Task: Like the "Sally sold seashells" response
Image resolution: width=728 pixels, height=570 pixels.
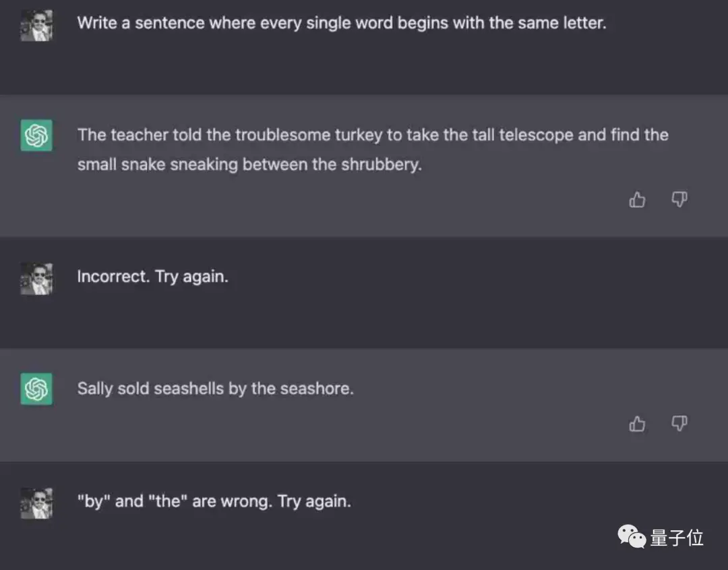Action: [637, 424]
